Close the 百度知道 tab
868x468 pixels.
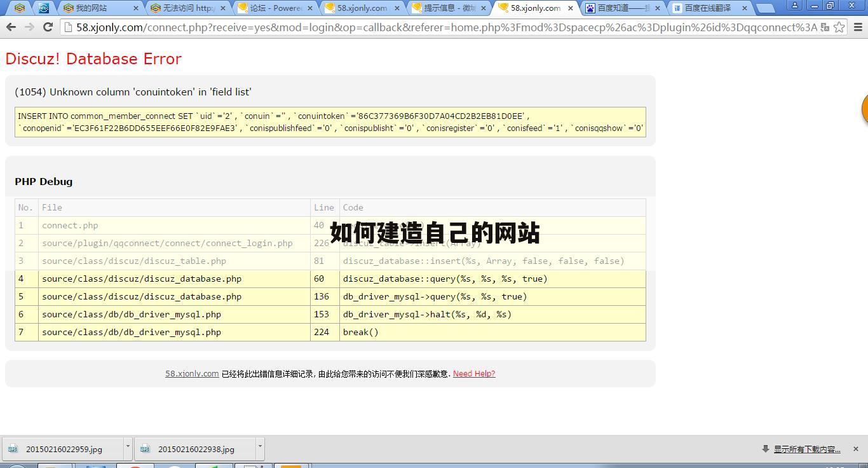(658, 8)
